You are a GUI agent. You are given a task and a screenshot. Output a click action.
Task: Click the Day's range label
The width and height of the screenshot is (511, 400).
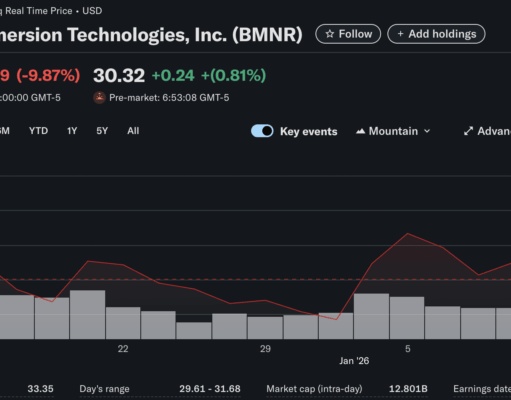tap(104, 389)
